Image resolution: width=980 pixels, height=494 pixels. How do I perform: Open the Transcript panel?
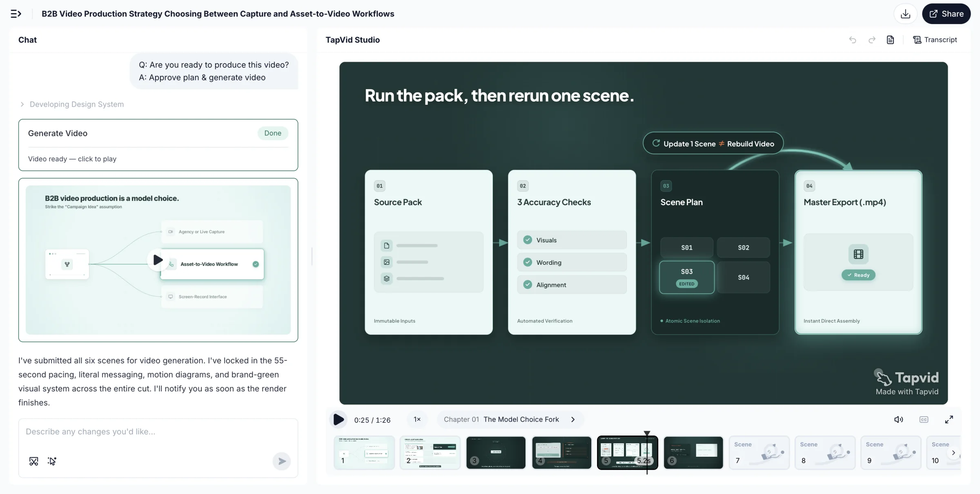(935, 40)
